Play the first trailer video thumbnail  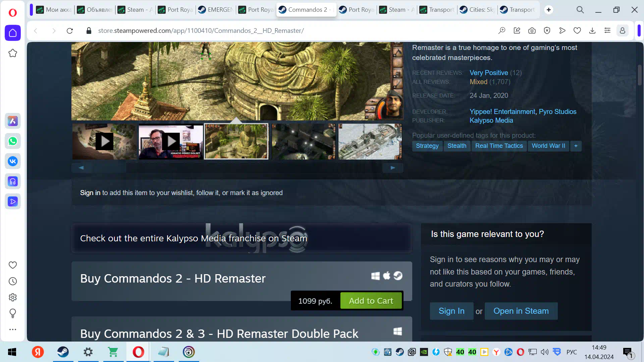pyautogui.click(x=104, y=141)
